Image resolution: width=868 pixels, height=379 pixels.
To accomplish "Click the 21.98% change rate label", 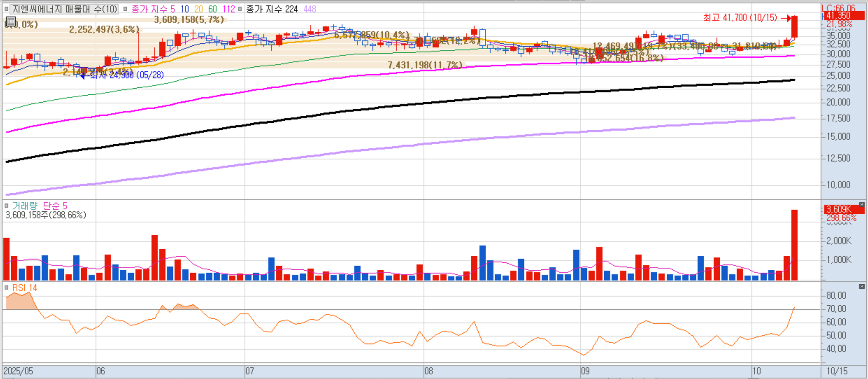I will pos(839,24).
